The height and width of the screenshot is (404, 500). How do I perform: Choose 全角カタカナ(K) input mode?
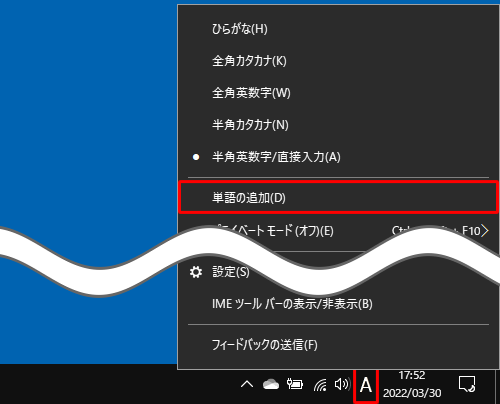(338, 61)
